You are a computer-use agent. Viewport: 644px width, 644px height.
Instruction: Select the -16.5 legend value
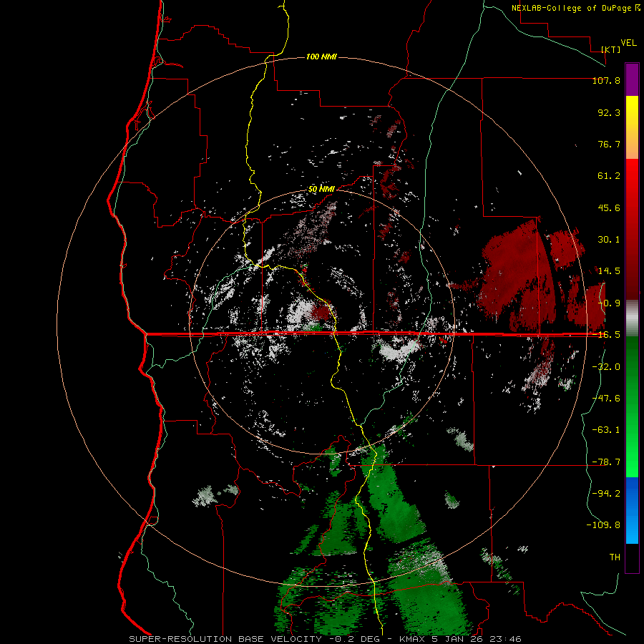(x=606, y=335)
